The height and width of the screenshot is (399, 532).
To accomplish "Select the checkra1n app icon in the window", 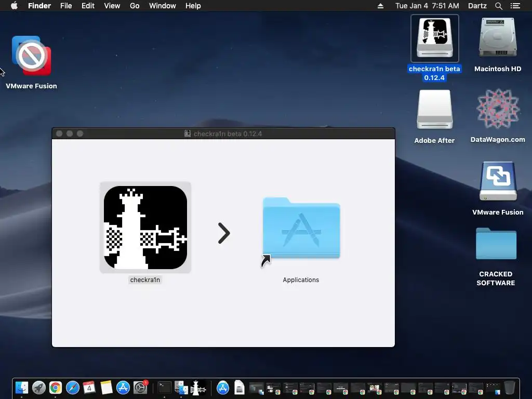I will [145, 228].
